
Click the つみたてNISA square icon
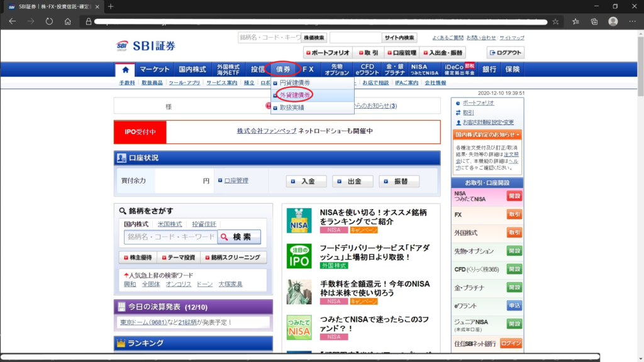[299, 327]
